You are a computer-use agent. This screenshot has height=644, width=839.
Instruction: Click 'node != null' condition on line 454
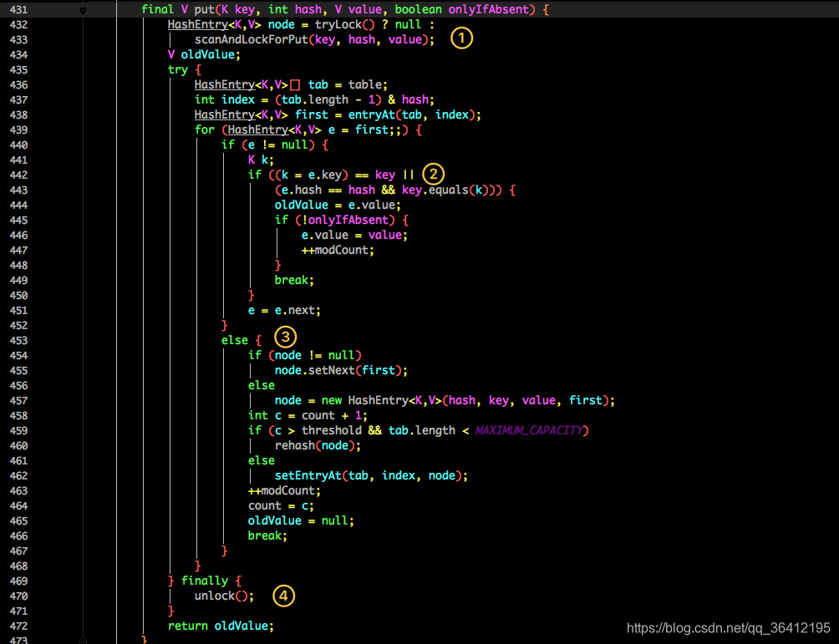pyautogui.click(x=314, y=355)
